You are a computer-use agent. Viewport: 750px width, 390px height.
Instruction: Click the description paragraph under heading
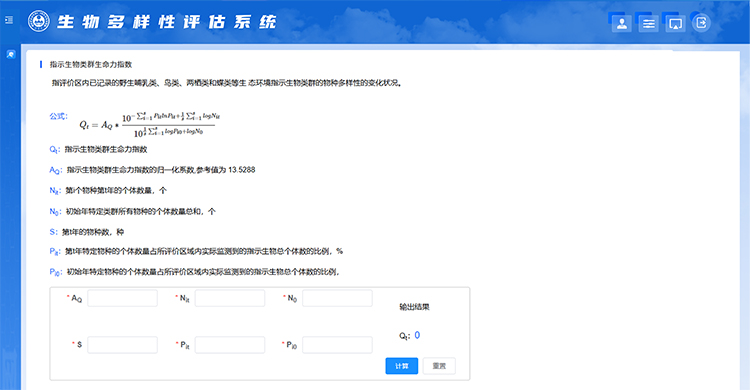227,83
